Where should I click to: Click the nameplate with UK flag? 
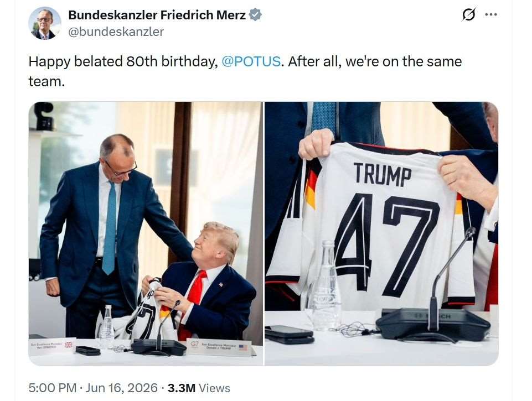tap(52, 346)
